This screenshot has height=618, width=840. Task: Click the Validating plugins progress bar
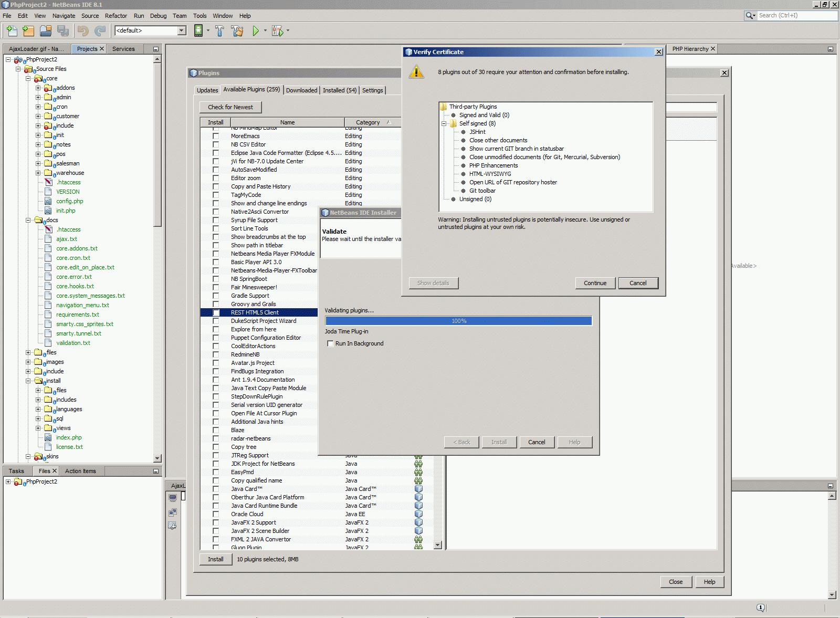coord(459,321)
